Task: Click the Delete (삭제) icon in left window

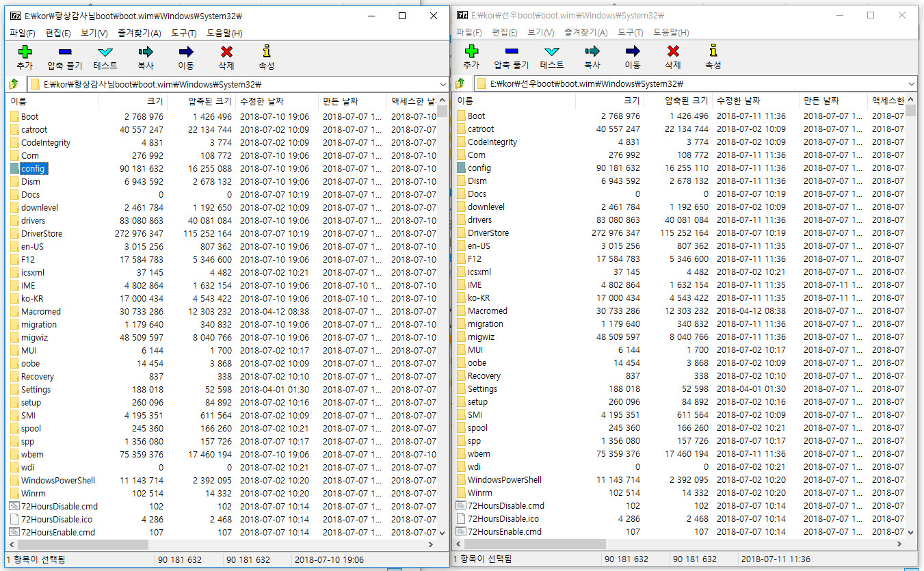Action: click(x=226, y=52)
